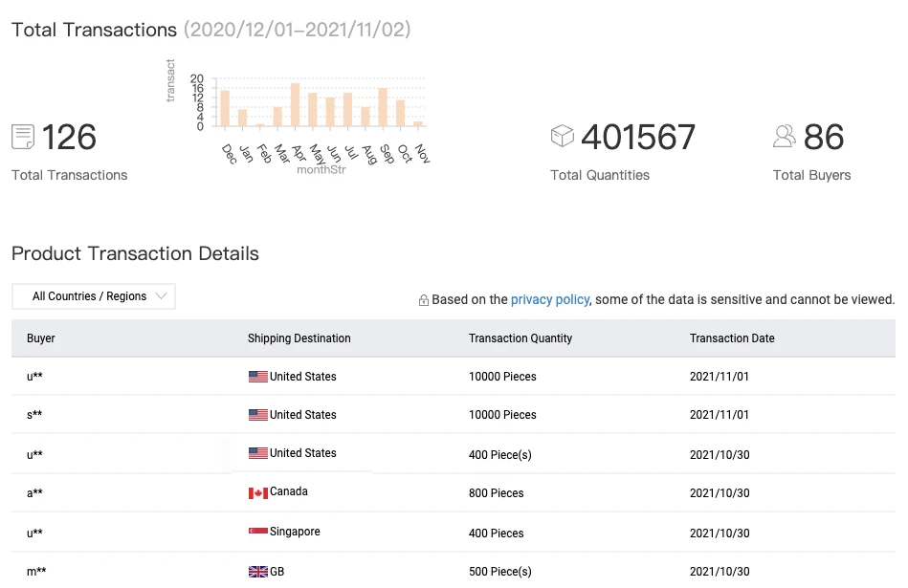
Task: Select the Dec bar in the chart
Action: (225, 108)
